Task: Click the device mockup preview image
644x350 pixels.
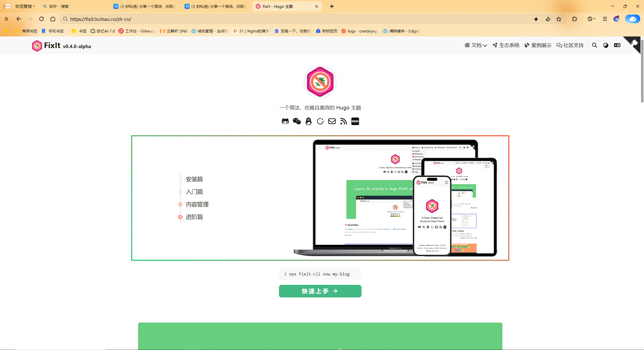Action: tap(395, 198)
